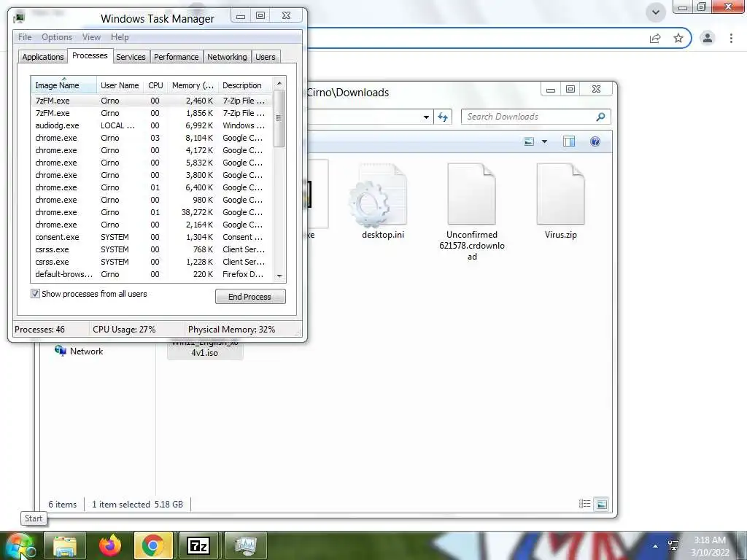Select the desktop.ini file
Viewport: 747px width, 560px height.
(383, 200)
